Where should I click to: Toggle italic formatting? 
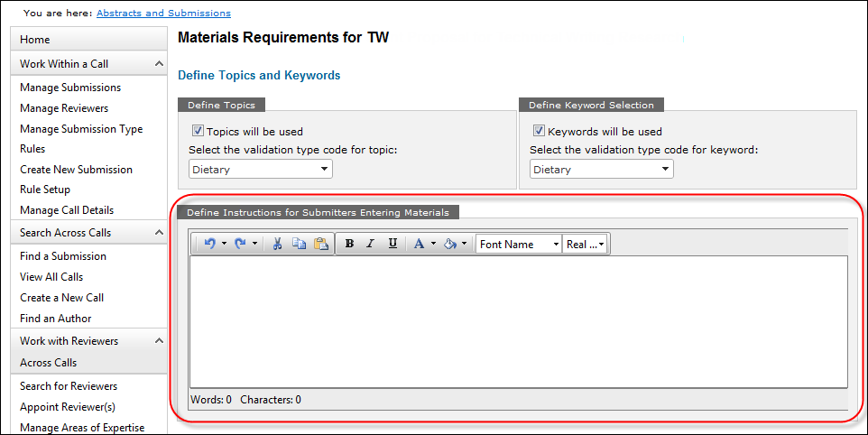coord(370,244)
